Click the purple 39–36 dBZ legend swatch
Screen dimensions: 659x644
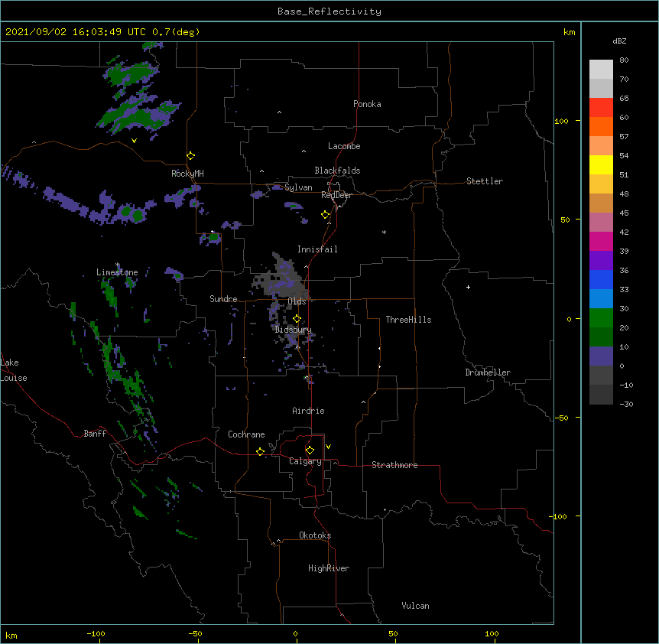(x=601, y=261)
